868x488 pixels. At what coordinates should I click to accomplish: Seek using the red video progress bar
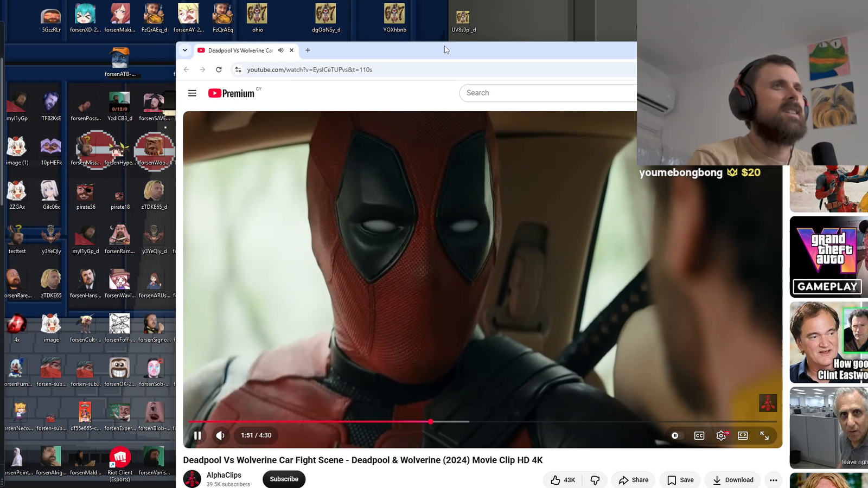coord(483,421)
